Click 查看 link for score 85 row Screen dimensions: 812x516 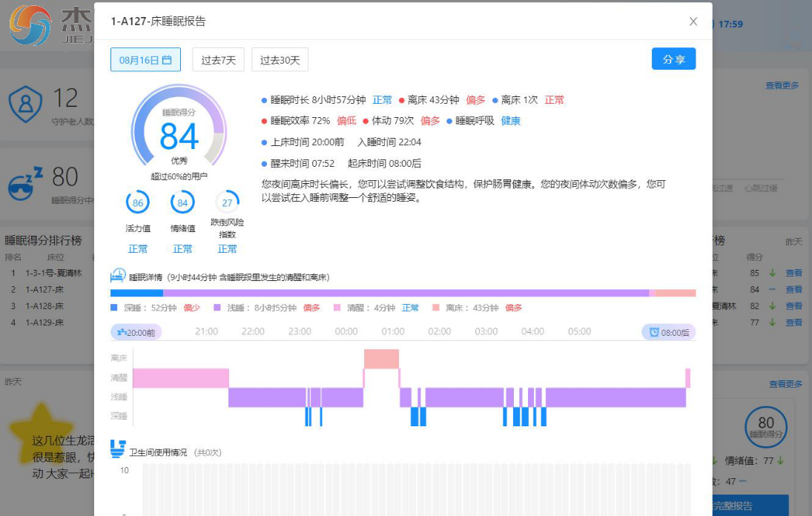click(793, 273)
